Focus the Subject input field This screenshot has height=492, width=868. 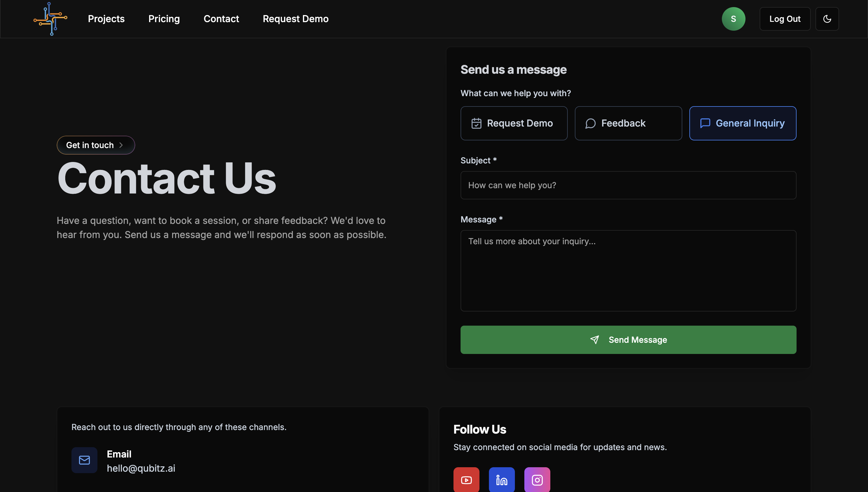pos(628,185)
